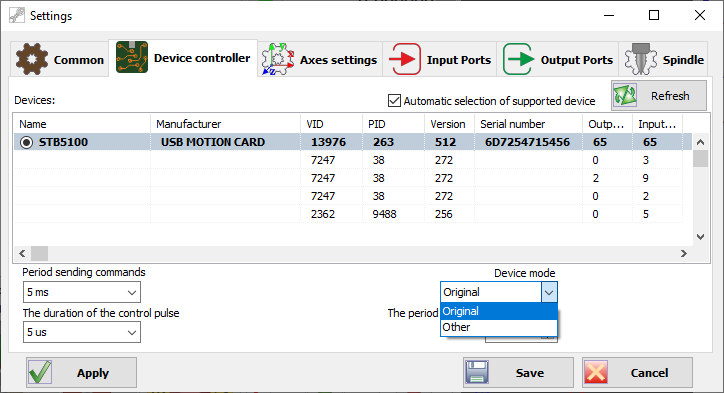Maximize the Settings window
The image size is (724, 393).
click(654, 15)
